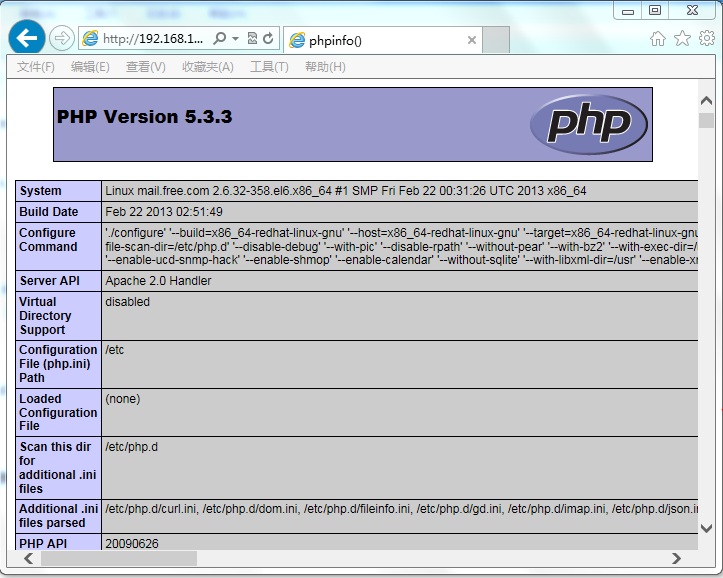
Task: Open the 收藏夹(A) menu
Action: [208, 67]
